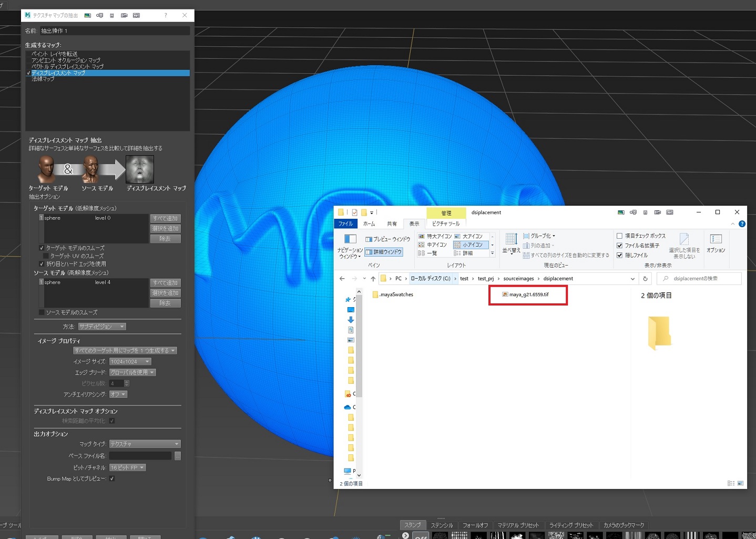
Task: Enable the 法線マップ checkbox
Action: click(29, 79)
